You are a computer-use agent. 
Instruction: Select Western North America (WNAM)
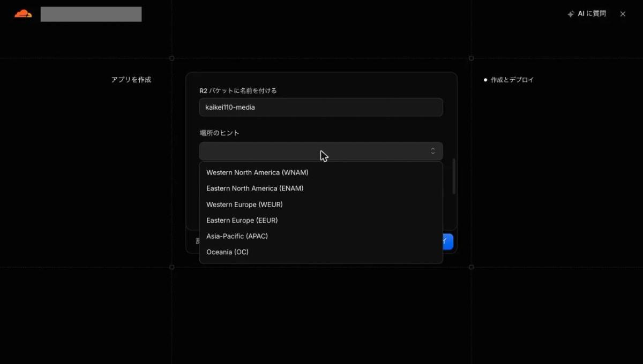coord(321,172)
